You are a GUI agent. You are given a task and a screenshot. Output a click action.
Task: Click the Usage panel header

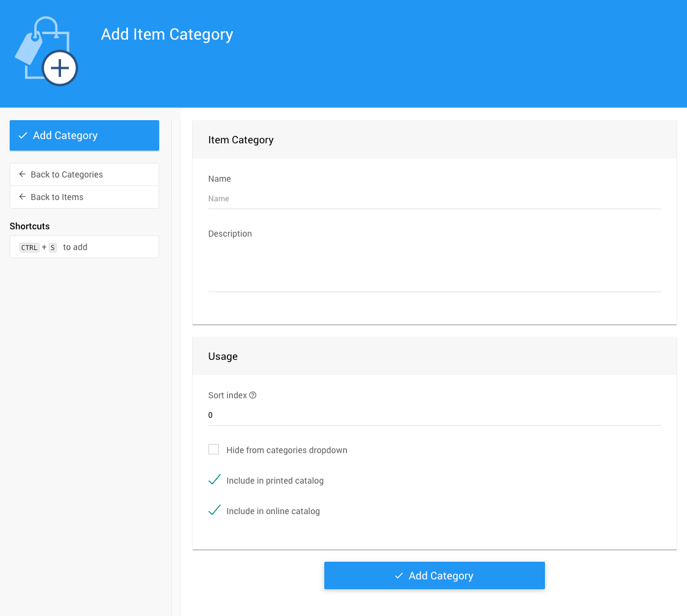434,356
